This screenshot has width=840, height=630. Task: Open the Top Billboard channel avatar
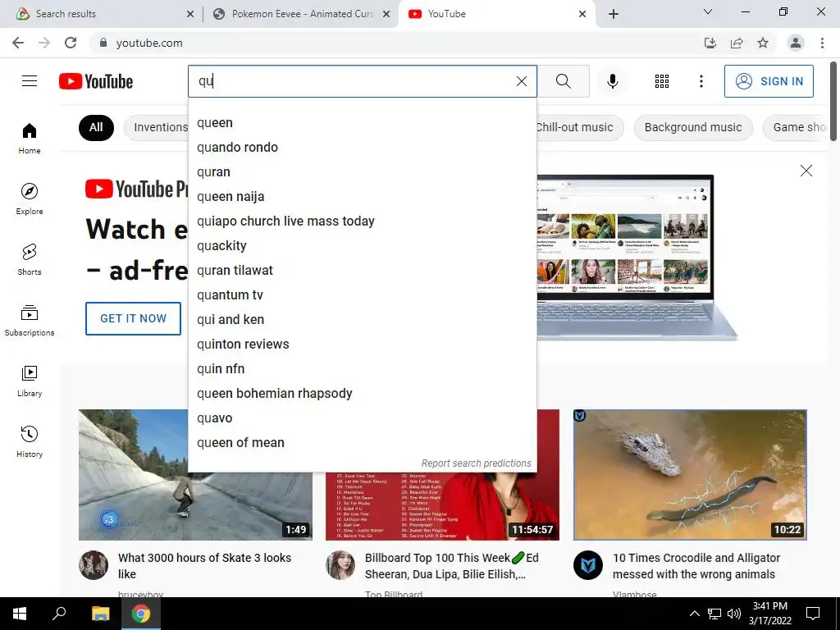point(340,565)
